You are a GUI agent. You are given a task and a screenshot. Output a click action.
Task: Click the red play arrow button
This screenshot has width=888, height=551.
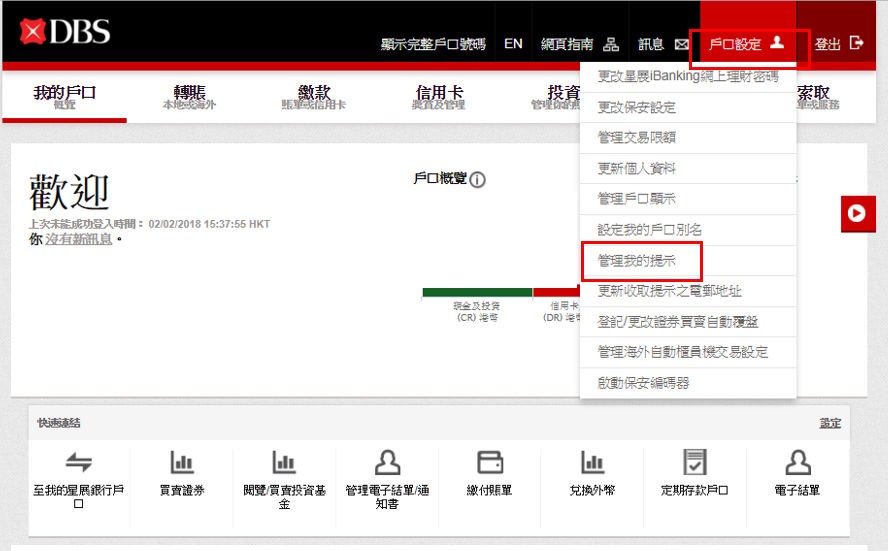(x=857, y=213)
